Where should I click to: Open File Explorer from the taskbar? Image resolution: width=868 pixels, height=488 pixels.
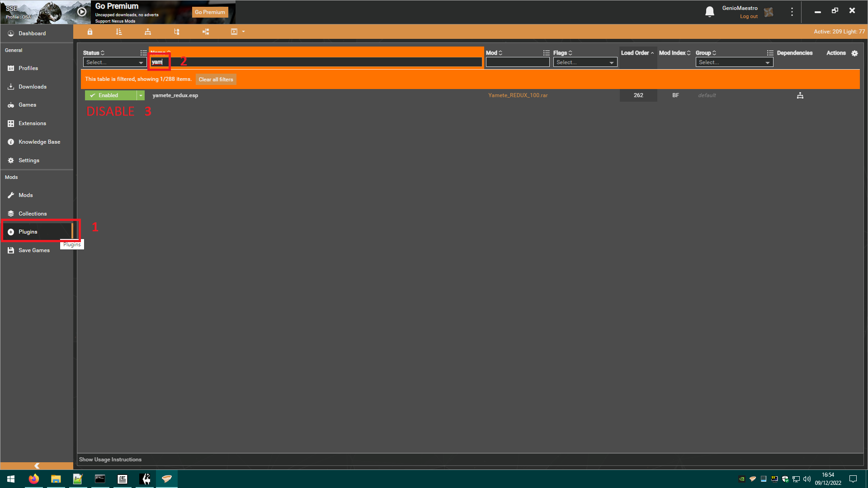pyautogui.click(x=56, y=479)
